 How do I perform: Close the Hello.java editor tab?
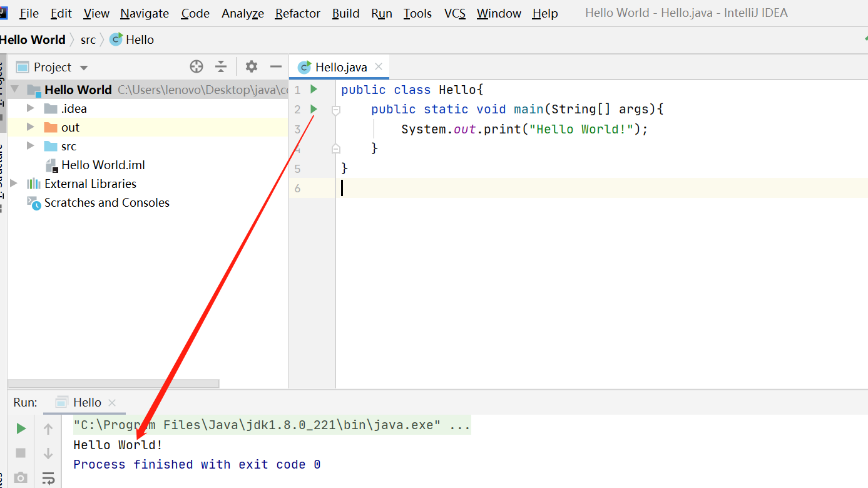point(379,66)
